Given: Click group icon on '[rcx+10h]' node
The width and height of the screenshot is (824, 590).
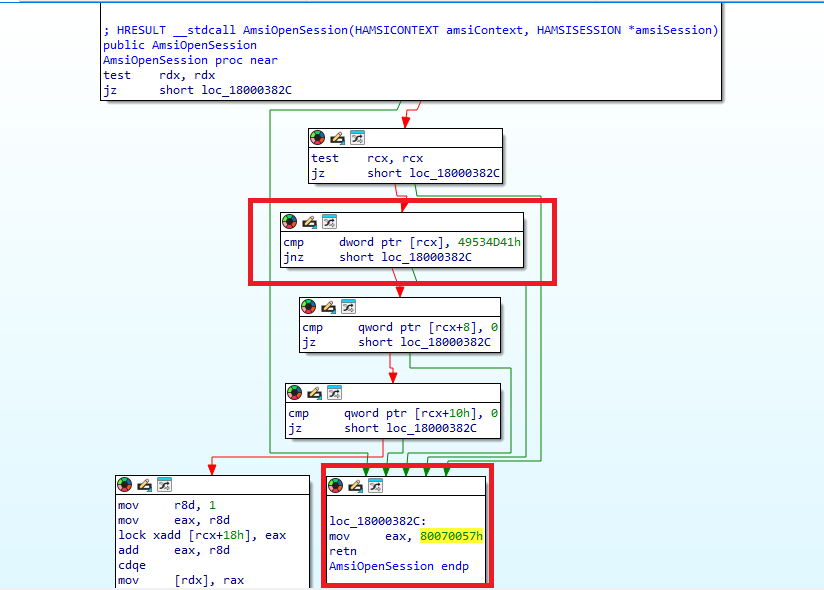Looking at the screenshot, I should tap(335, 392).
